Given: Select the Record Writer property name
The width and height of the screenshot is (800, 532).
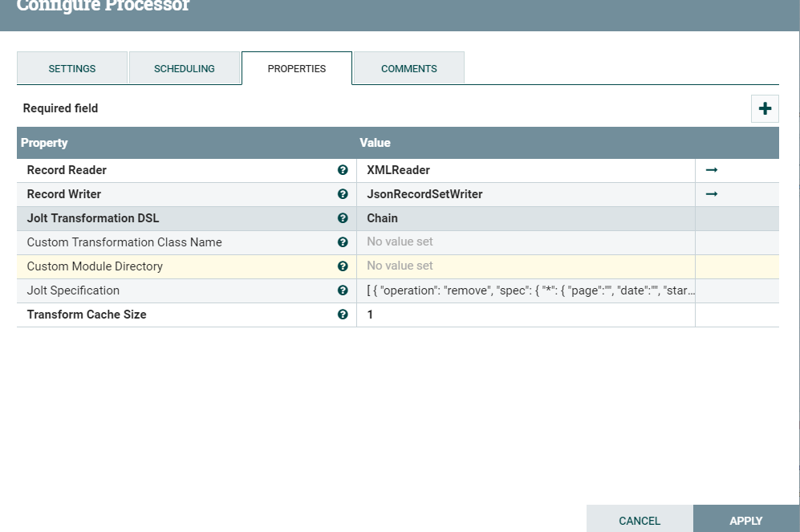Looking at the screenshot, I should [63, 194].
